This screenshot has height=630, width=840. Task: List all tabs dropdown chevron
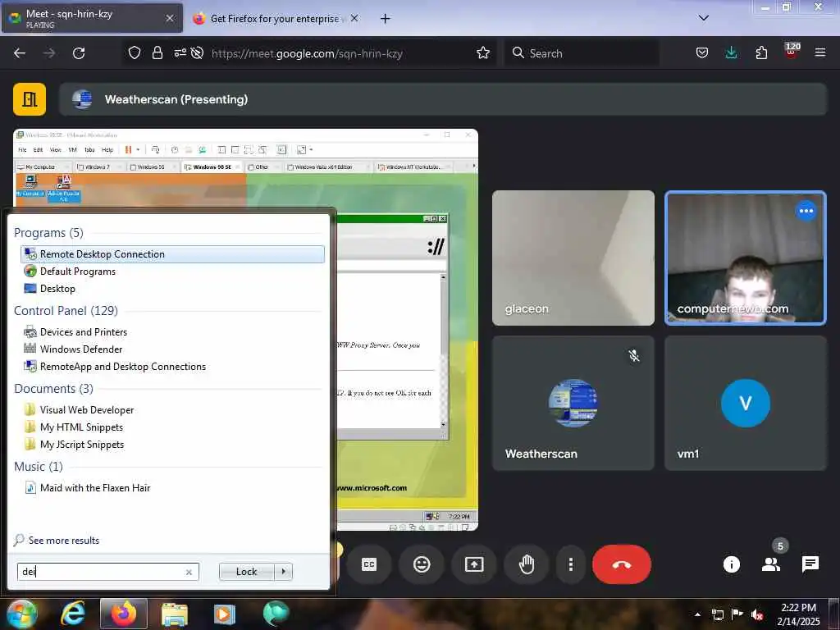(704, 18)
